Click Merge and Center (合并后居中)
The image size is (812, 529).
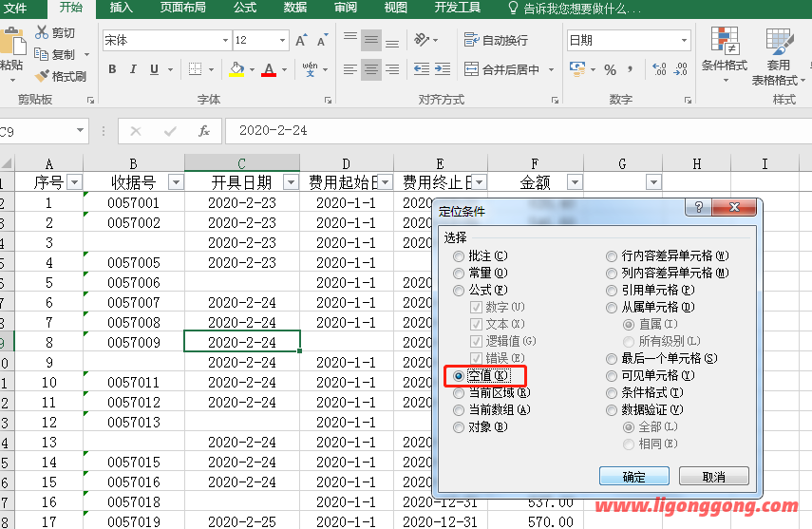(x=501, y=69)
